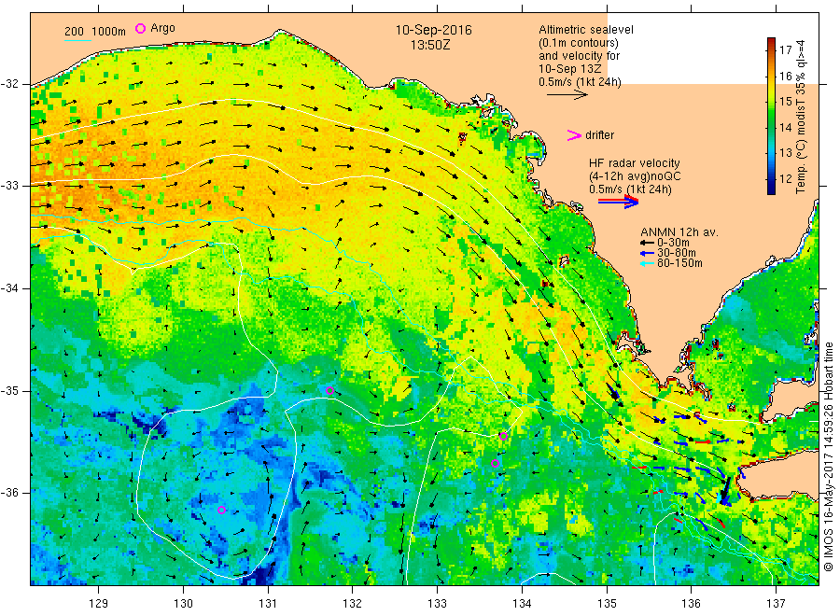Screen dimensions: 840x616
Task: Click the 16 tick label on the colorbar
Action: 785,76
